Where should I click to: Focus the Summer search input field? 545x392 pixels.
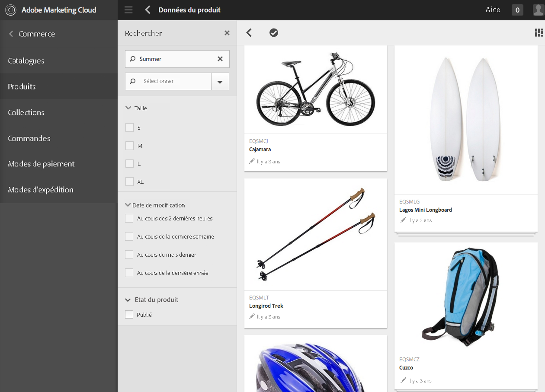click(x=177, y=59)
